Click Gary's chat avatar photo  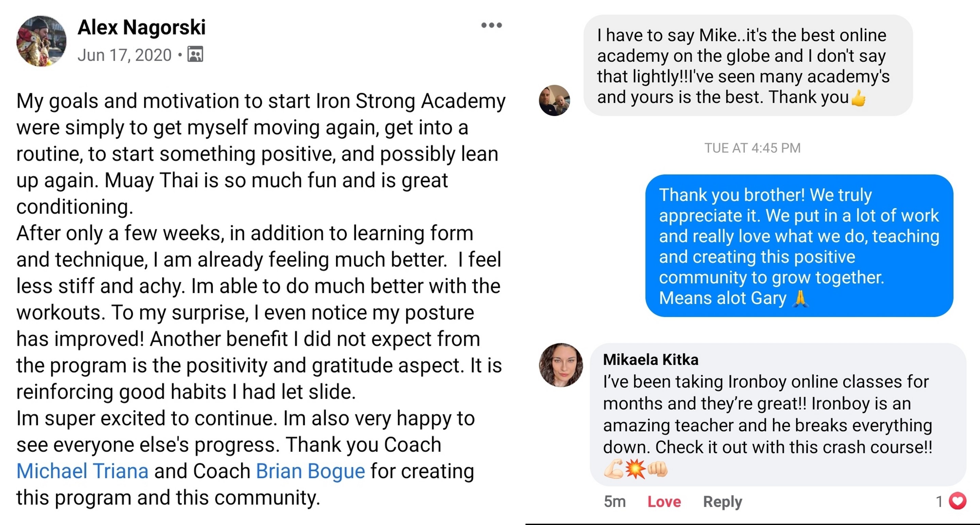(554, 100)
